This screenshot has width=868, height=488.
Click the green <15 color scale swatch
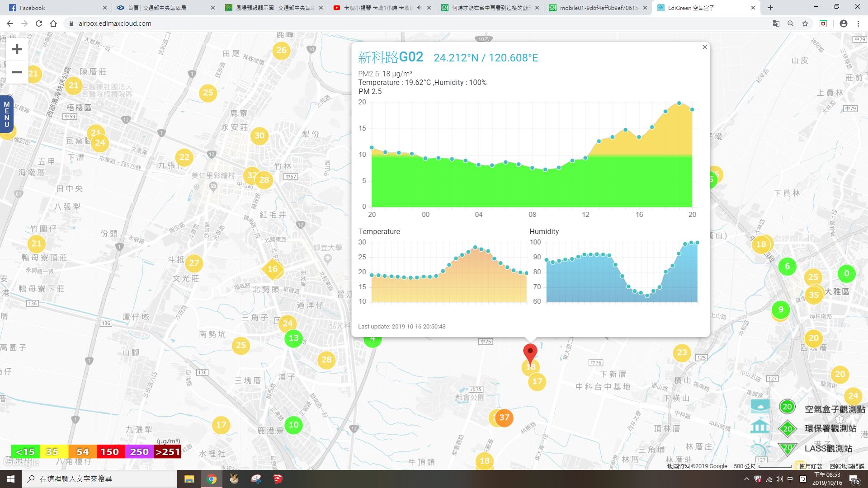point(25,451)
